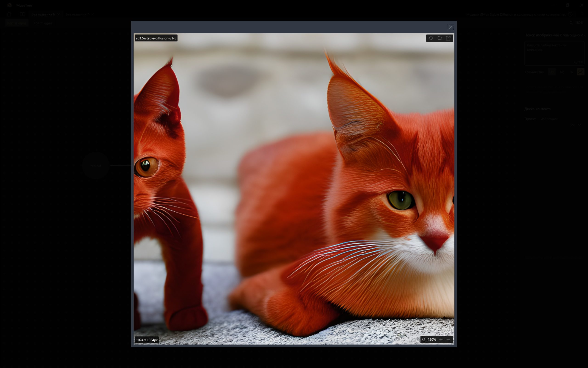This screenshot has height=368, width=588.
Task: Add image to favorites with heart icon
Action: pyautogui.click(x=431, y=38)
